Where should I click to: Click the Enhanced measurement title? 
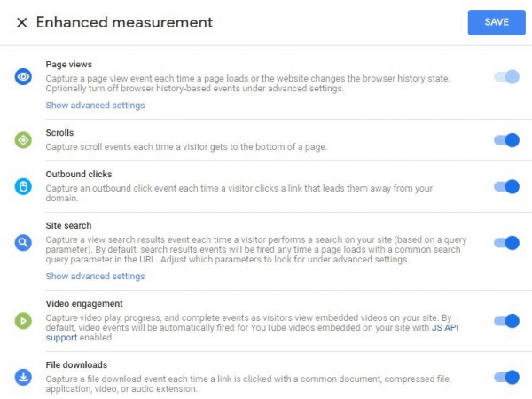tap(124, 23)
